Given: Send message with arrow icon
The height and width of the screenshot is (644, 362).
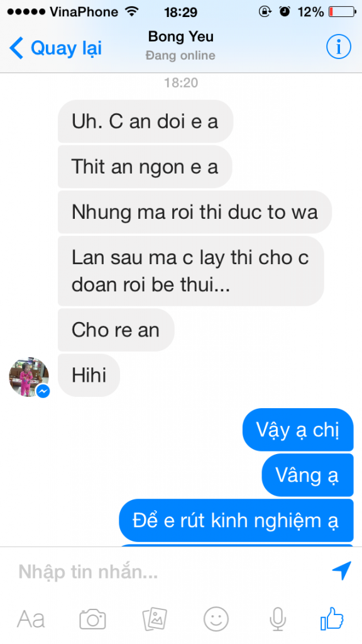Looking at the screenshot, I should click(x=341, y=570).
